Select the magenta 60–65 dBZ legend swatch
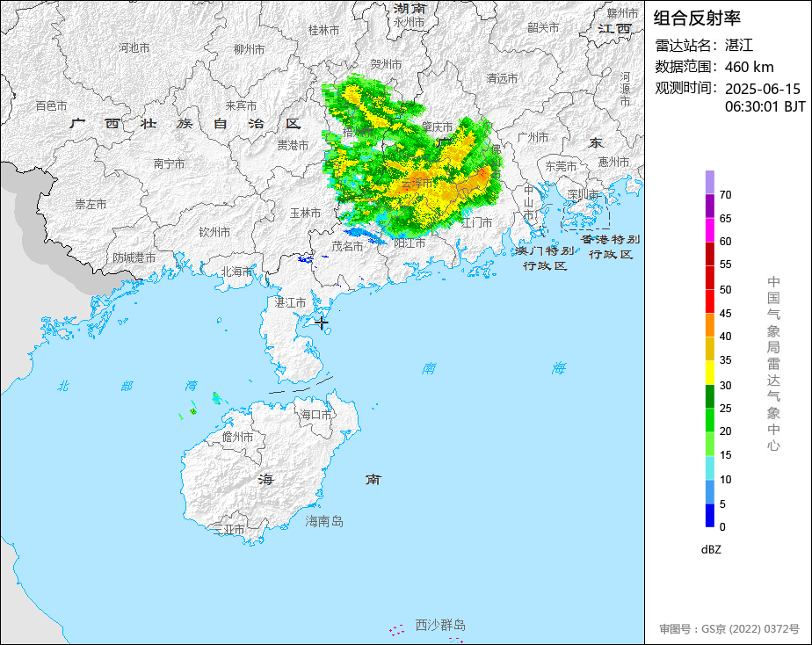Screen dimensions: 812x645 pyautogui.click(x=709, y=230)
